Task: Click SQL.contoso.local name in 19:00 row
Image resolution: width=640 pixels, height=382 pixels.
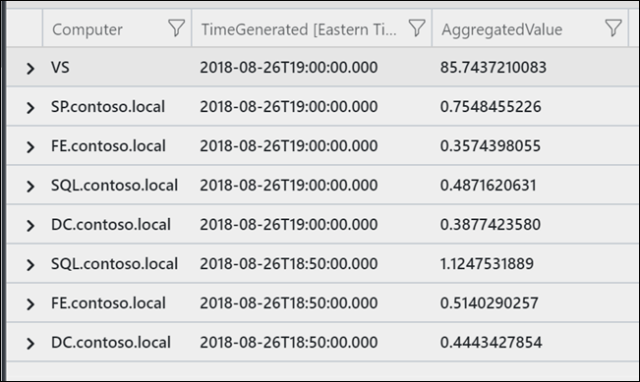Action: tap(114, 185)
